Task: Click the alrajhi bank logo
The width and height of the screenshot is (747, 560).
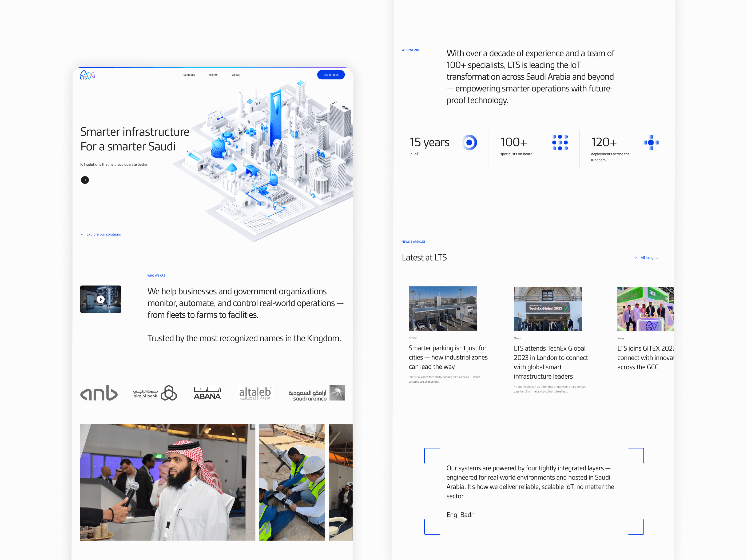Action: click(x=155, y=393)
